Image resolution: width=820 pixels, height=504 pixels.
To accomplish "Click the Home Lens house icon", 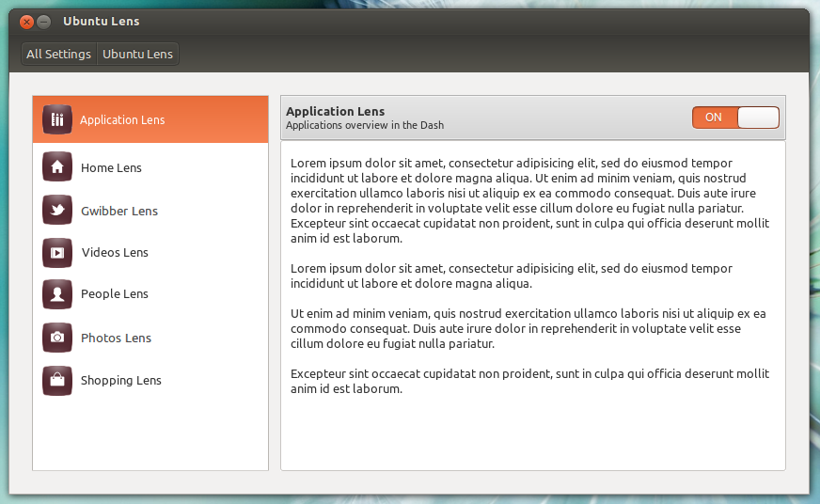I will [57, 167].
